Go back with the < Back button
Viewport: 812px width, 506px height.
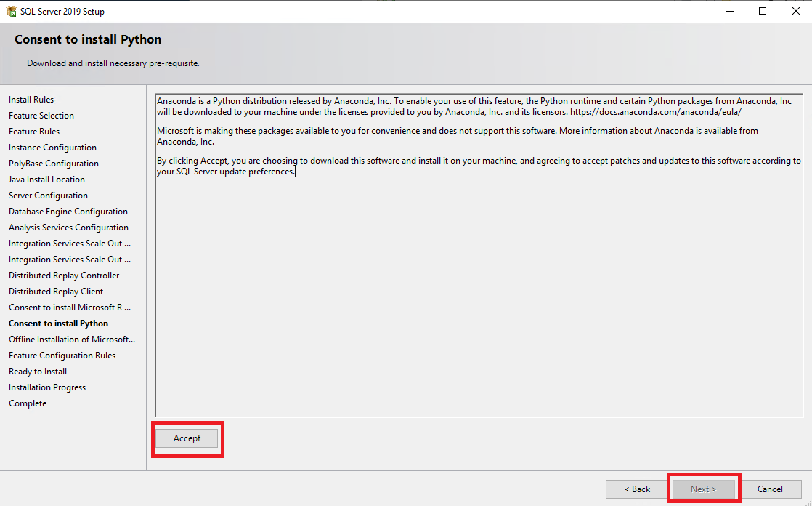click(x=637, y=489)
